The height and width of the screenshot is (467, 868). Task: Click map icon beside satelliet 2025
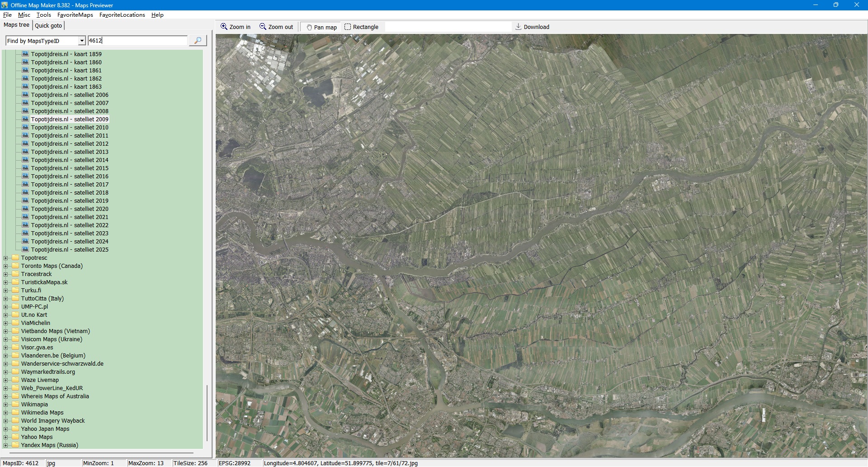pos(26,250)
